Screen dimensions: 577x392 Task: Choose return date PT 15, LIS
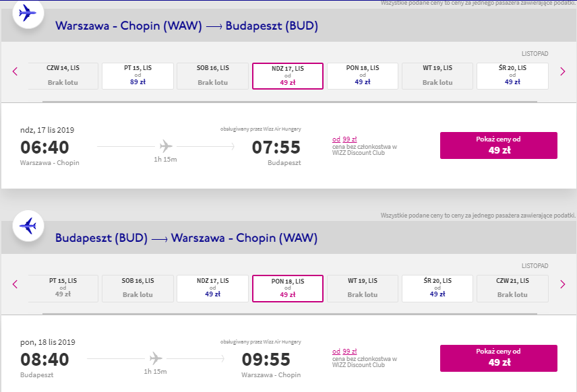pyautogui.click(x=63, y=289)
